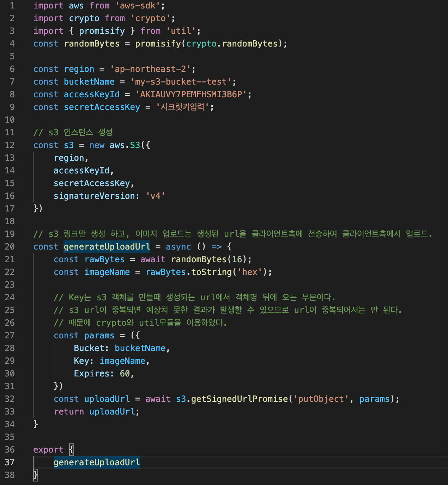Click the closing brace on line 38

(36, 475)
